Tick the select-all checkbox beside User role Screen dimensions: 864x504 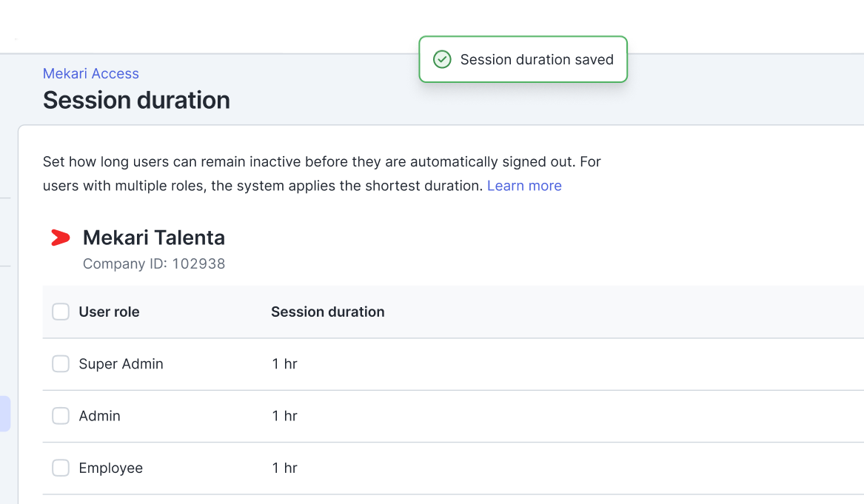(x=61, y=312)
